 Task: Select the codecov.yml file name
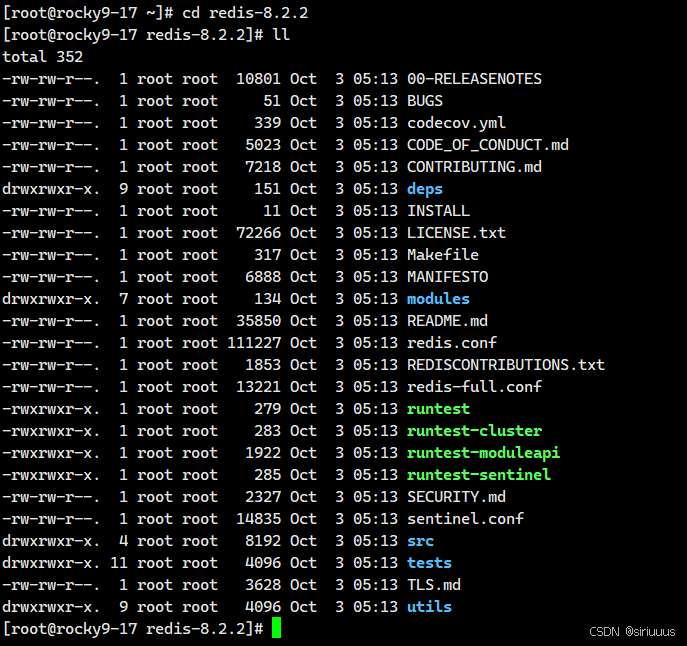tap(456, 123)
